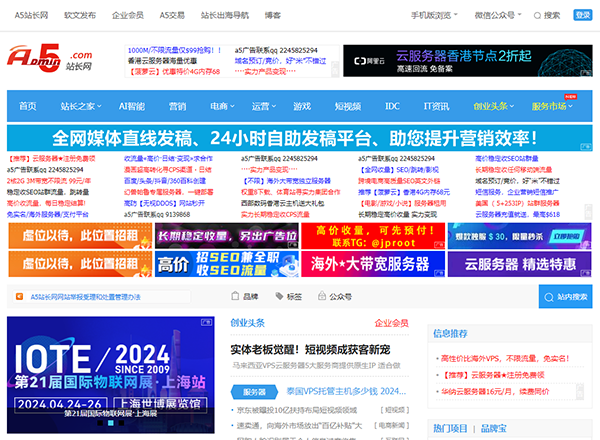
Task: Open the 营销 nav item
Action: pos(178,106)
